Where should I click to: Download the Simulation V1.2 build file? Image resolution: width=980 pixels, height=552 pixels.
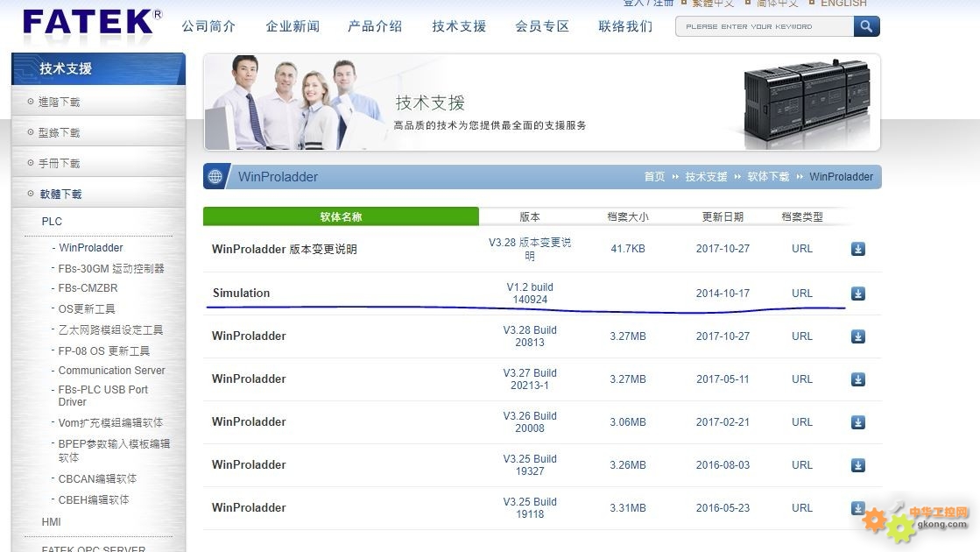click(x=858, y=294)
